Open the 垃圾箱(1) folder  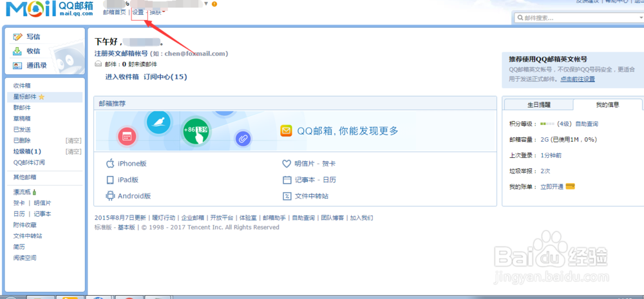[x=27, y=151]
